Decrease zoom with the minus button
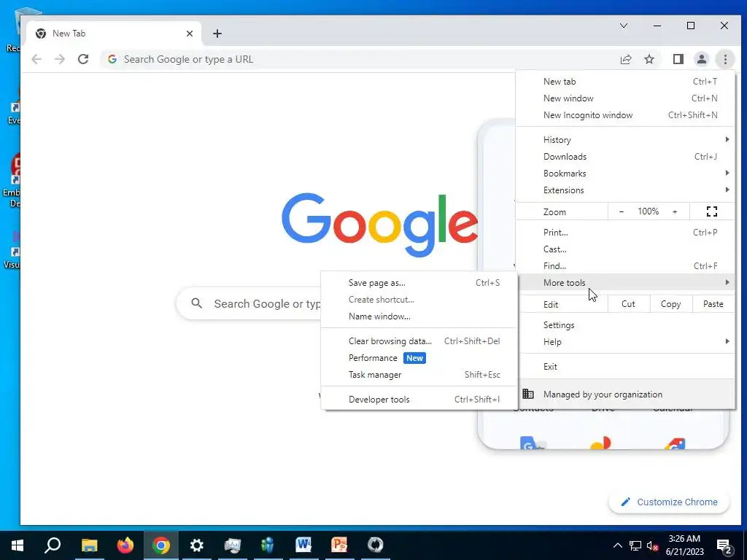Image resolution: width=747 pixels, height=560 pixels. point(622,211)
